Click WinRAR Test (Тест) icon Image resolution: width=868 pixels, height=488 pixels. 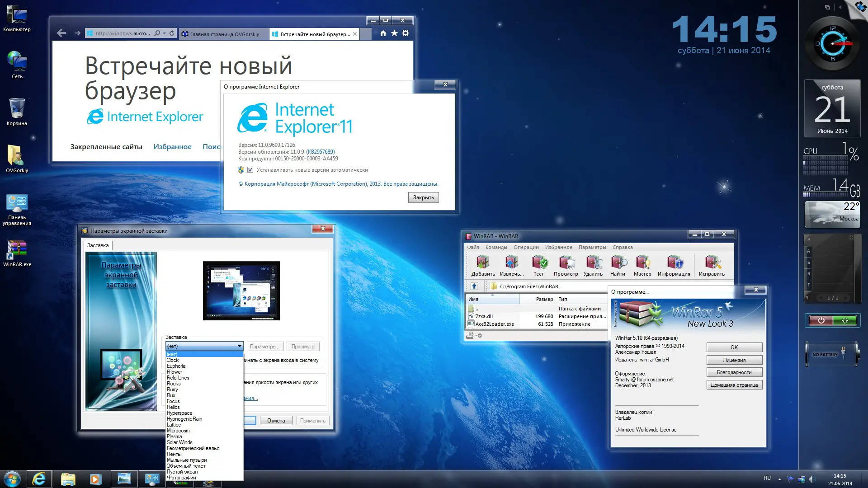coord(539,263)
